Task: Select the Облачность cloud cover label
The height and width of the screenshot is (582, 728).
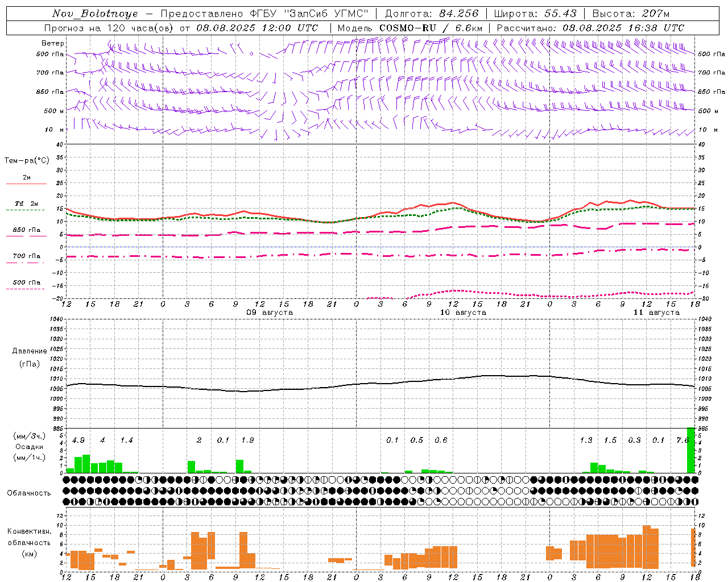Action: tap(29, 493)
